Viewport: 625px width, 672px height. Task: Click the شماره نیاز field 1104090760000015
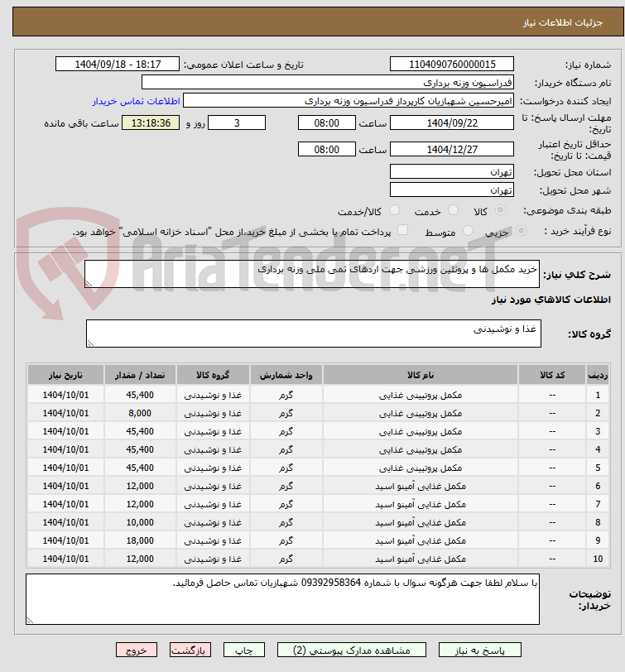pyautogui.click(x=452, y=65)
